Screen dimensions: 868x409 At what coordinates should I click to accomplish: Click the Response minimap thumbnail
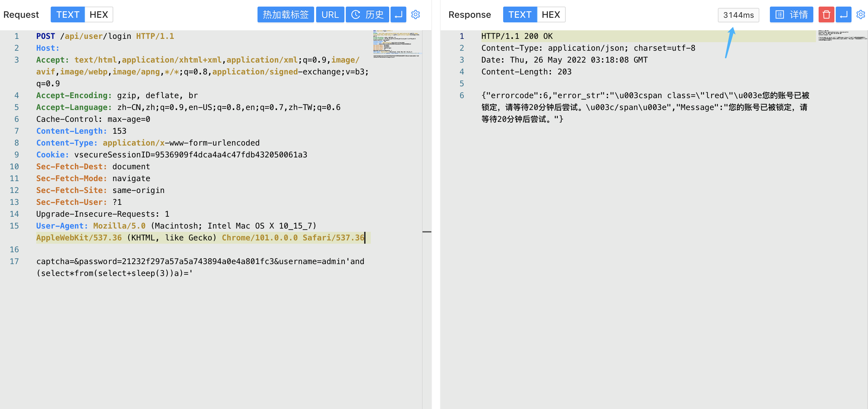842,36
